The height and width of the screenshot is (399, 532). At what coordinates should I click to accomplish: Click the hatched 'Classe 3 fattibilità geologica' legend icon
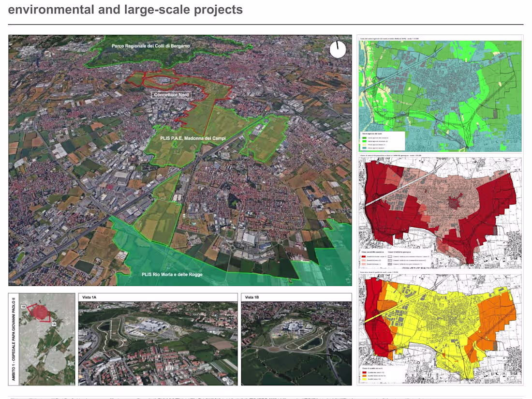click(x=389, y=260)
